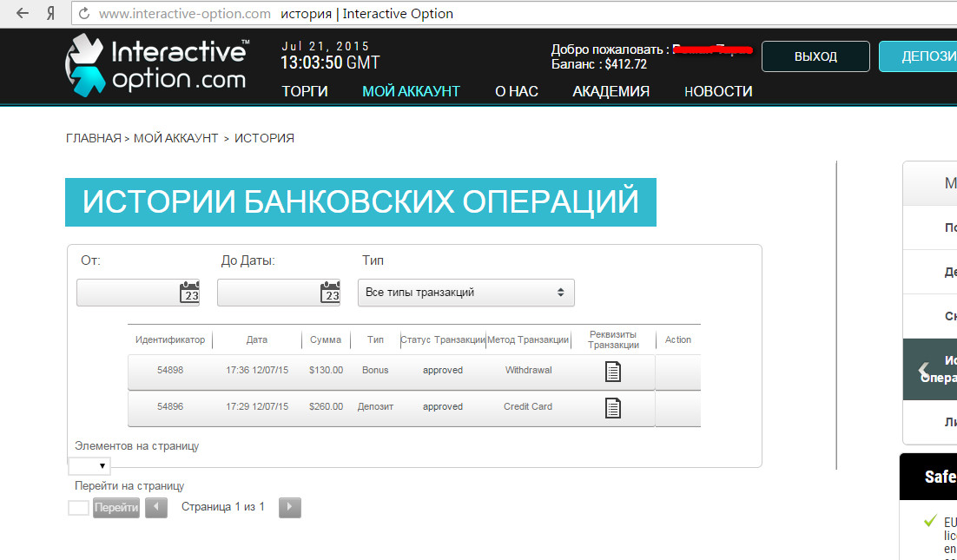Click the Баланс $412.72 text
Viewport: 957px width, 560px height.
598,64
